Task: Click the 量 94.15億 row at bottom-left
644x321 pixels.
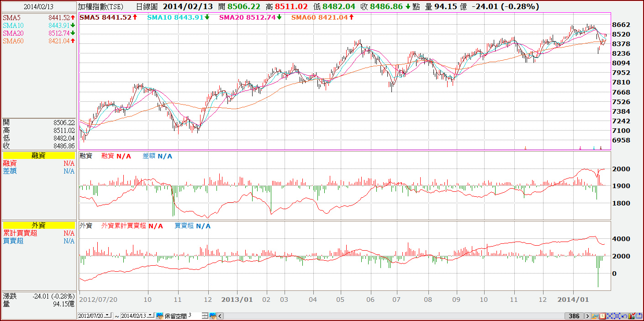Action: pyautogui.click(x=38, y=304)
